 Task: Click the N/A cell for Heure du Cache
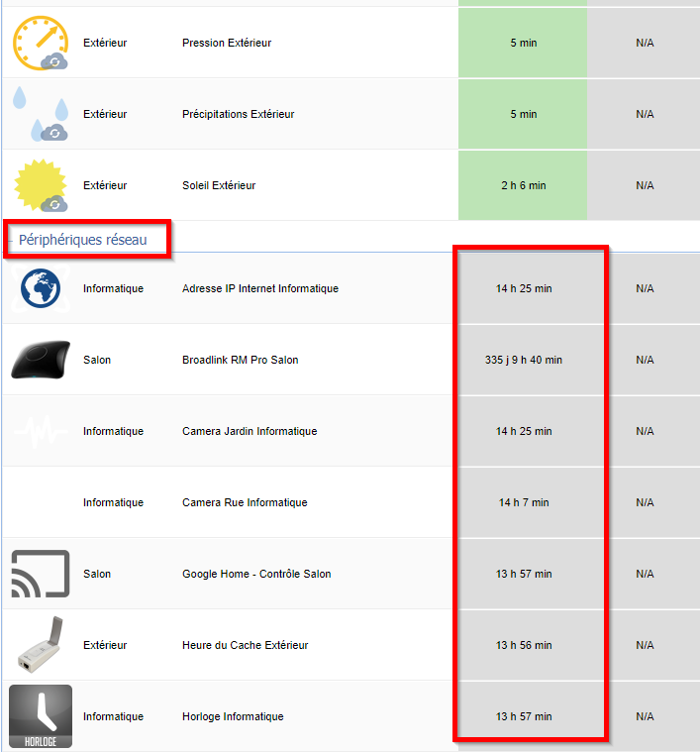pyautogui.click(x=645, y=645)
